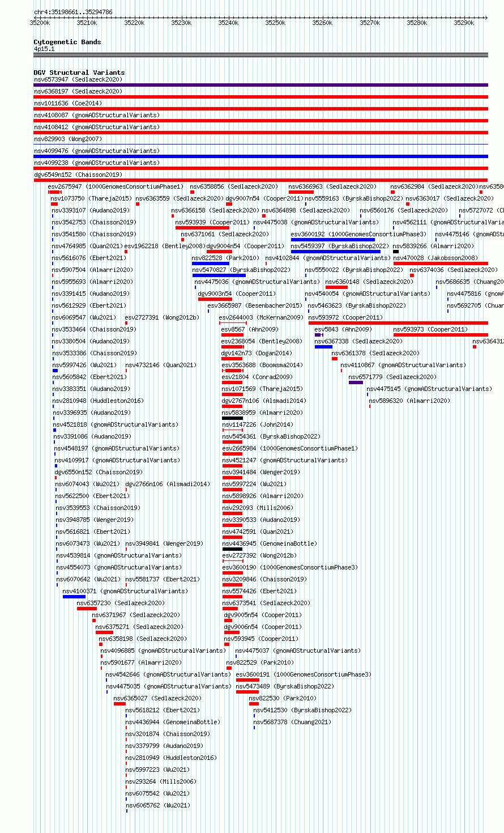
Task: Select nsv5459397 (ByrskaBishop2022) label
Action: tap(341, 246)
